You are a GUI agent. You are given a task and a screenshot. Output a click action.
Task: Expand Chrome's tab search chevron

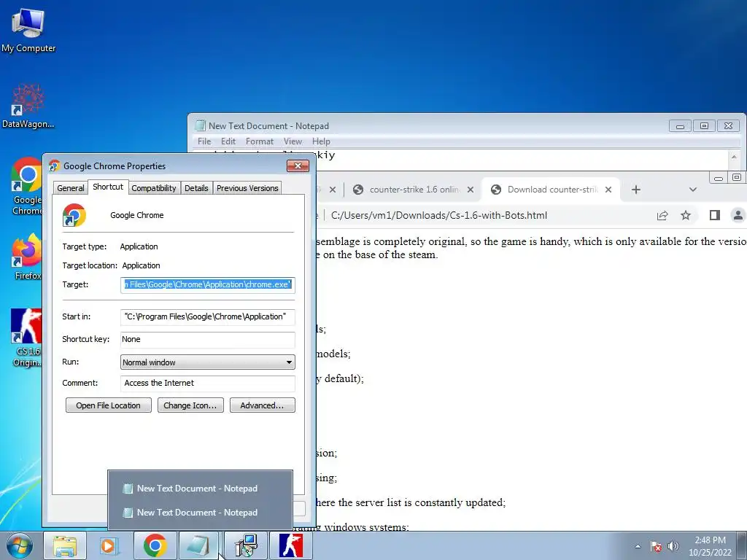693,190
